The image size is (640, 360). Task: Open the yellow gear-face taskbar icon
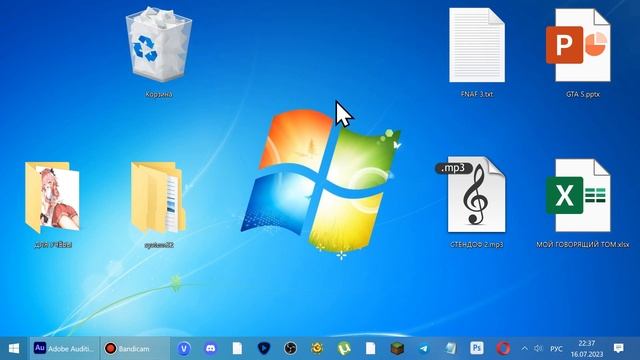(x=317, y=349)
